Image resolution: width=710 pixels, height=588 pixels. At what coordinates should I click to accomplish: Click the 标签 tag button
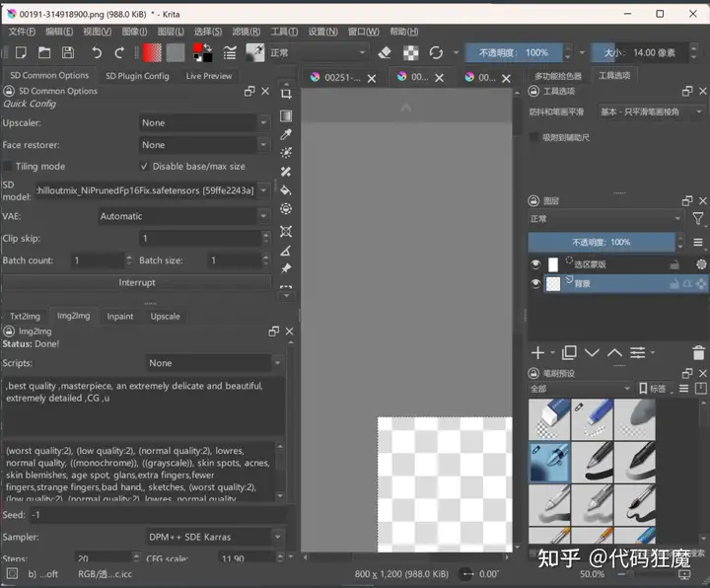click(654, 389)
